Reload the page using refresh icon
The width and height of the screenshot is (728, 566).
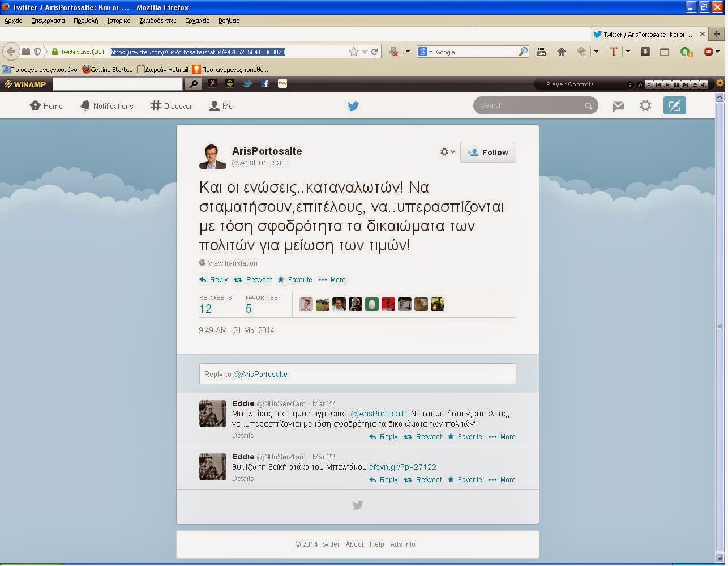374,52
